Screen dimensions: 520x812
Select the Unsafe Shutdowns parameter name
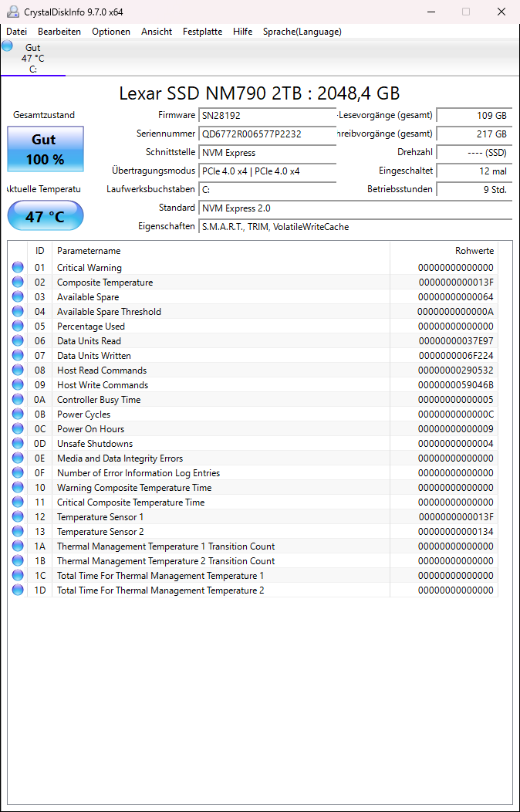[95, 444]
